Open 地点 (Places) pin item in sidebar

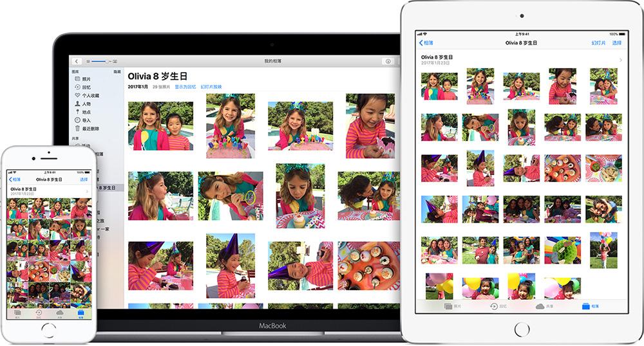coord(82,111)
